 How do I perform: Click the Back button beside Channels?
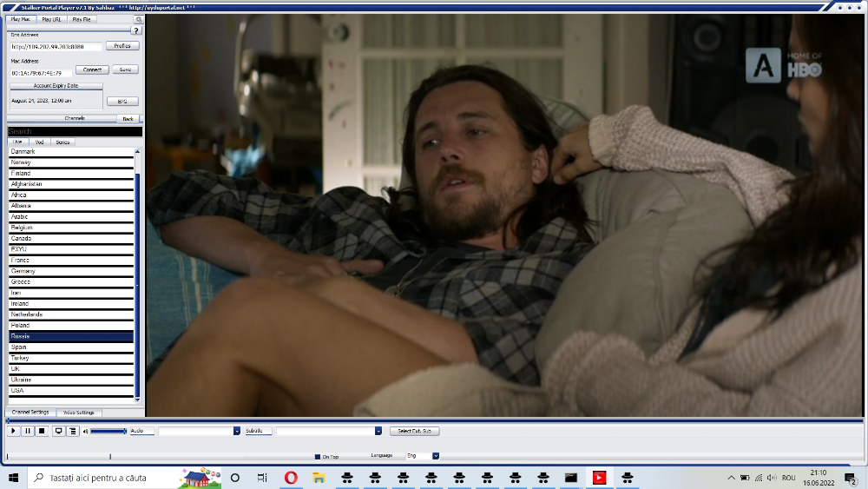[128, 118]
